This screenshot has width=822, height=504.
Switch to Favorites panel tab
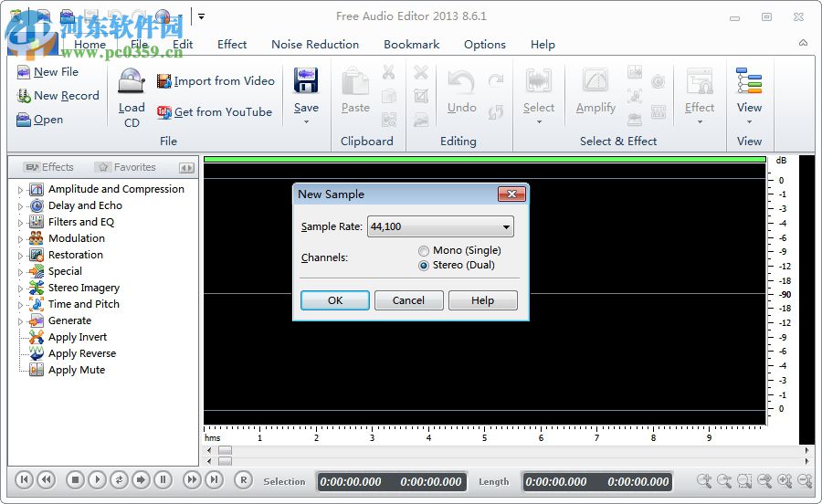(126, 167)
